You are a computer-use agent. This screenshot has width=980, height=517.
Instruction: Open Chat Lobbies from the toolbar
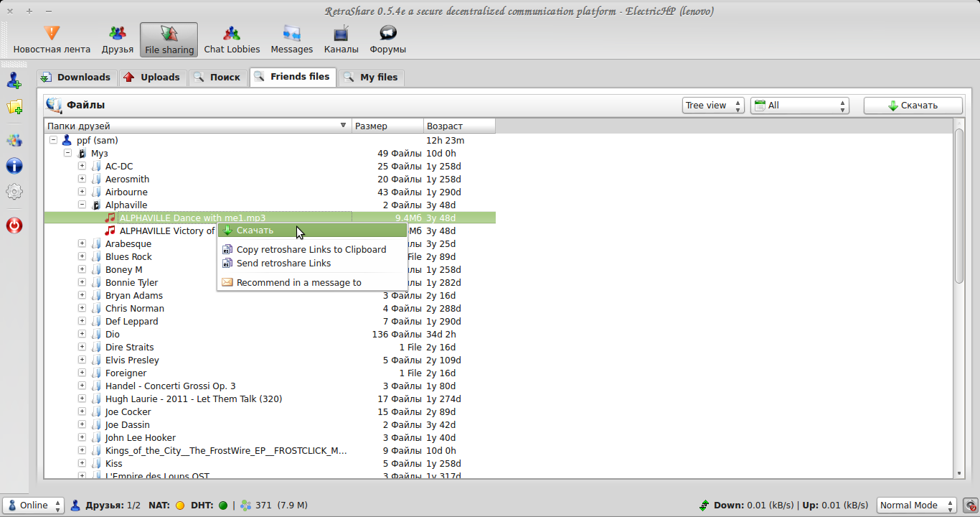click(232, 39)
